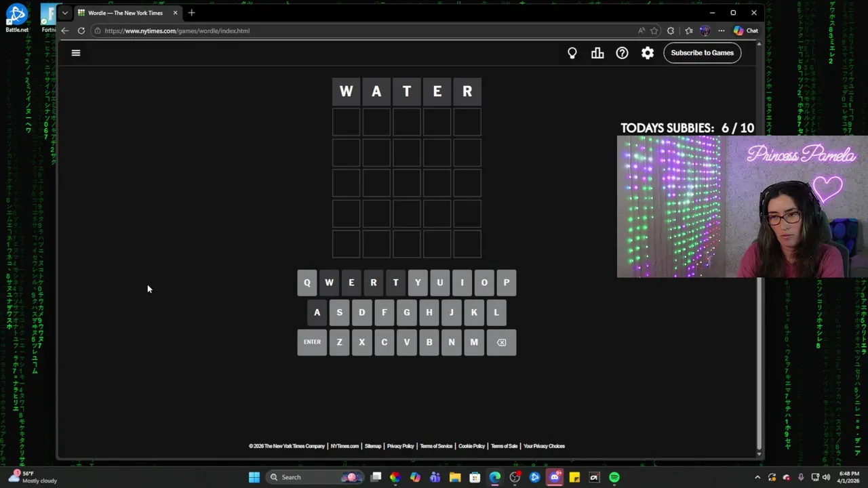Show hidden system tray icons
The image size is (868, 488).
757,477
